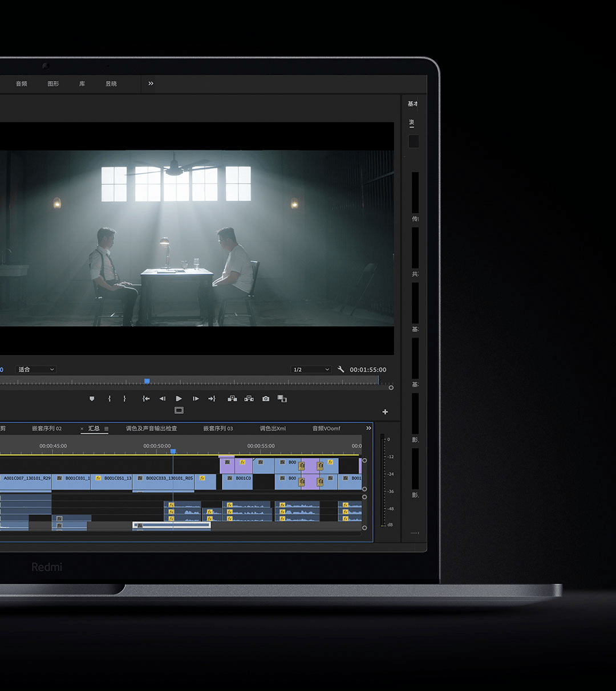Open the monitor settings wrench icon
The width and height of the screenshot is (616, 691).
click(341, 369)
